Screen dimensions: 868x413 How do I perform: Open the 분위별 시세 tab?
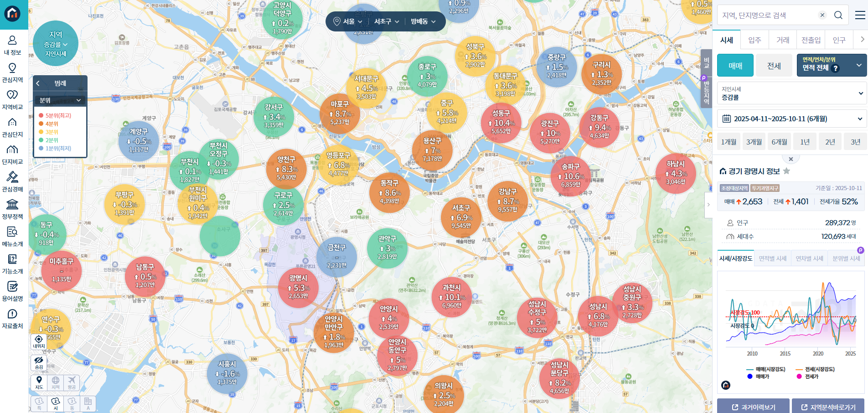[846, 258]
